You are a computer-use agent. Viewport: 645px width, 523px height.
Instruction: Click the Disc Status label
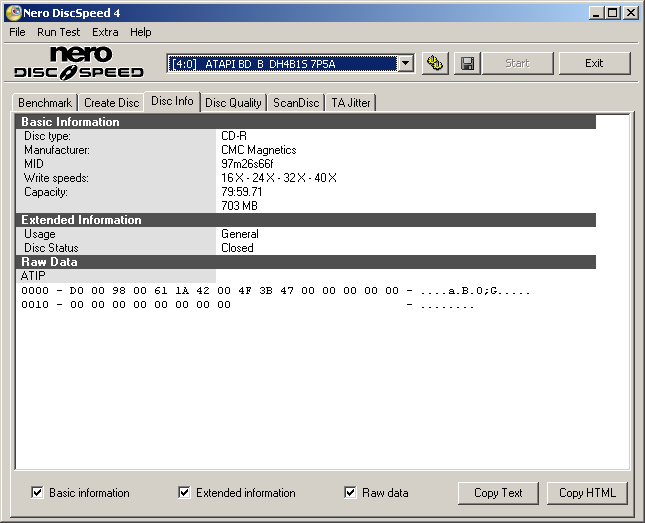51,248
